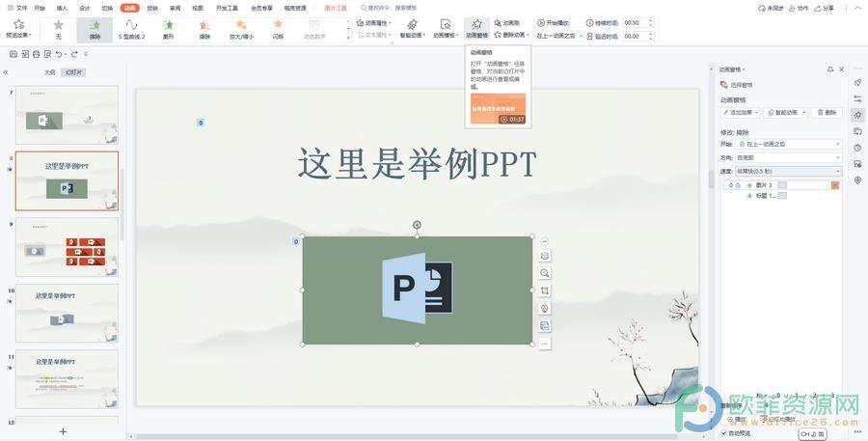Expand the animation gallery with the scroll arrows
This screenshot has height=441, width=868.
pos(348,29)
